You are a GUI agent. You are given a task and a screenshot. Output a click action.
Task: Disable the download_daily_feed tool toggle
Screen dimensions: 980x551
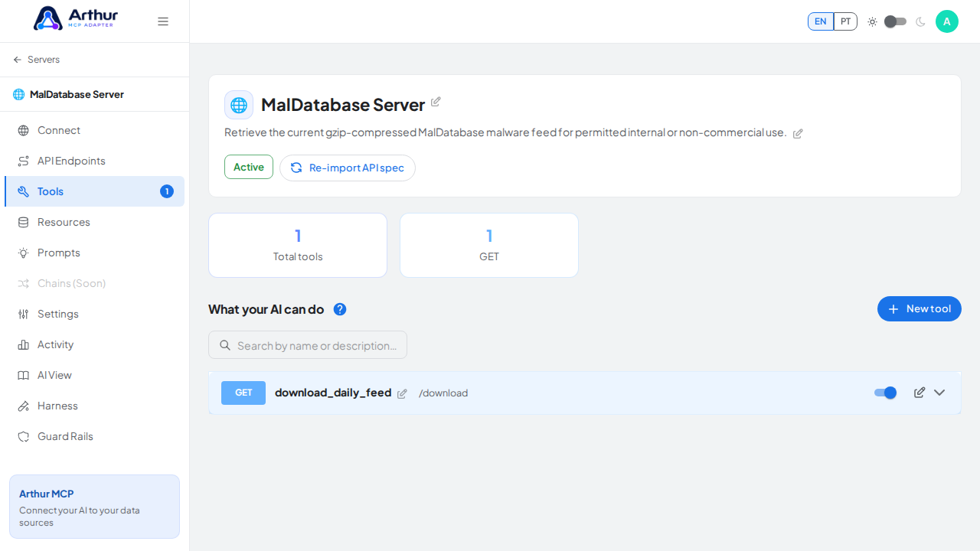click(885, 393)
